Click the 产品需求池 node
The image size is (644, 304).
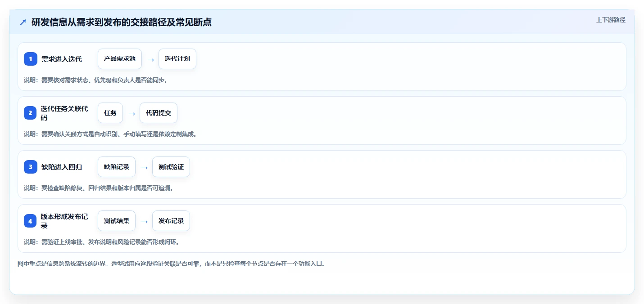[120, 59]
